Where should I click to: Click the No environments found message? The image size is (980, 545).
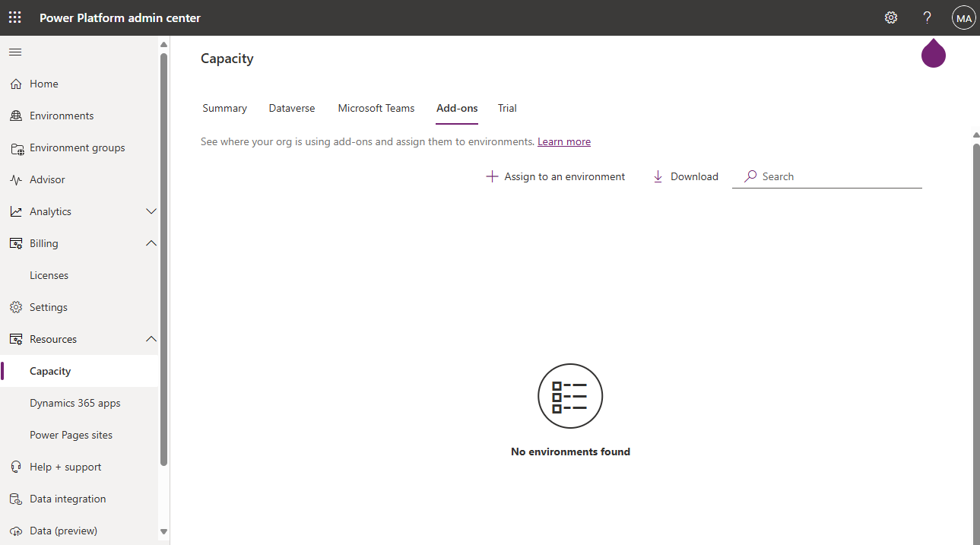[x=570, y=452]
